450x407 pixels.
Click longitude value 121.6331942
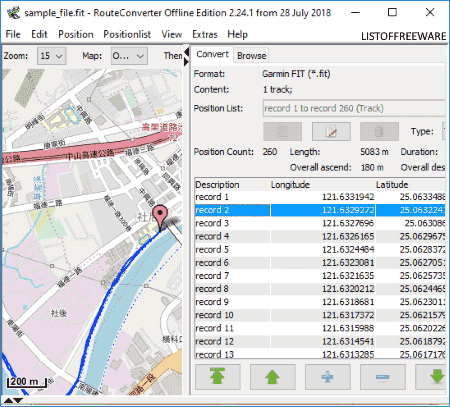point(348,197)
